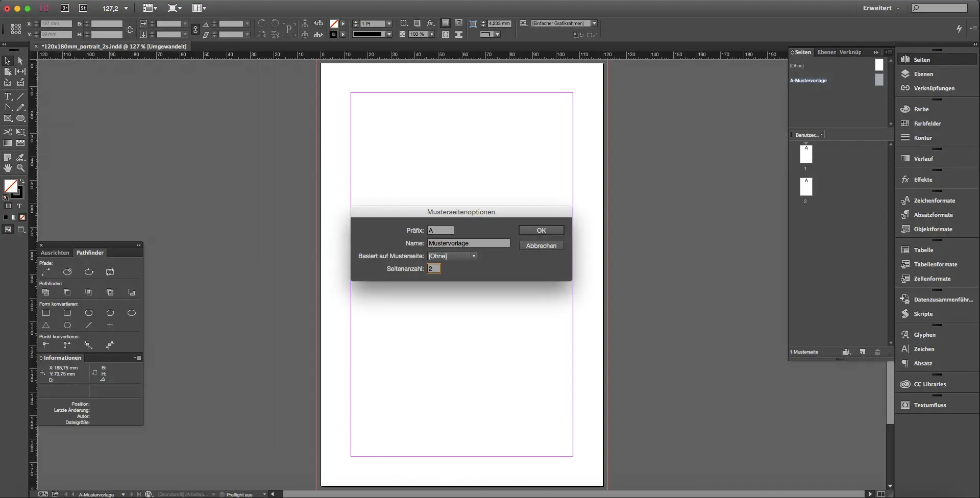The image size is (980, 498).
Task: Choose the Hand tool
Action: click(x=8, y=168)
